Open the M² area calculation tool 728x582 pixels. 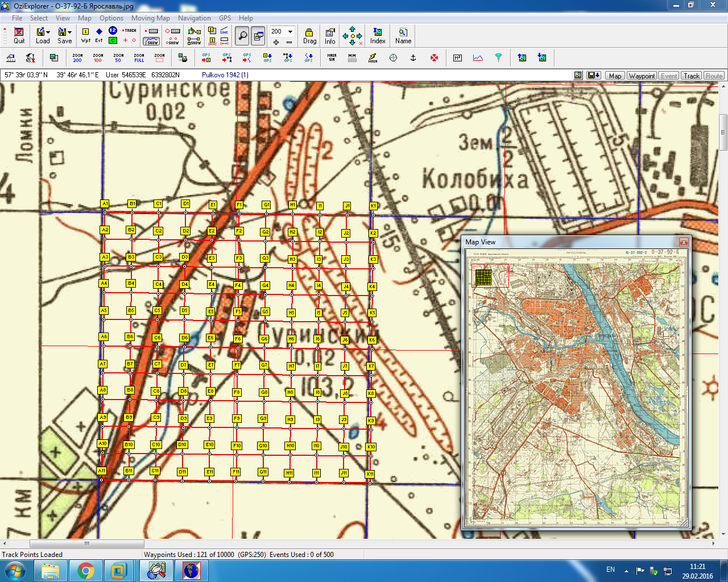(457, 57)
